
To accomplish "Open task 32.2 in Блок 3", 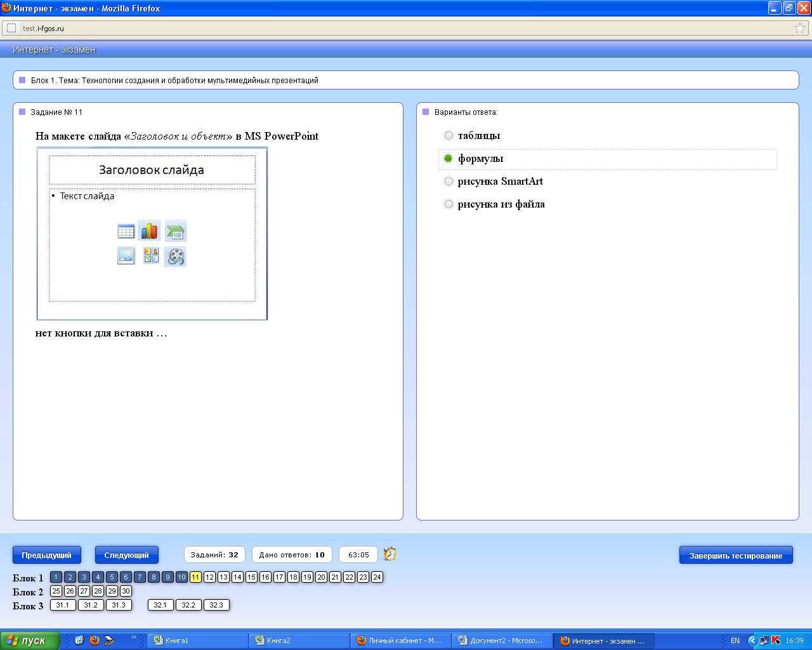I will click(x=188, y=605).
